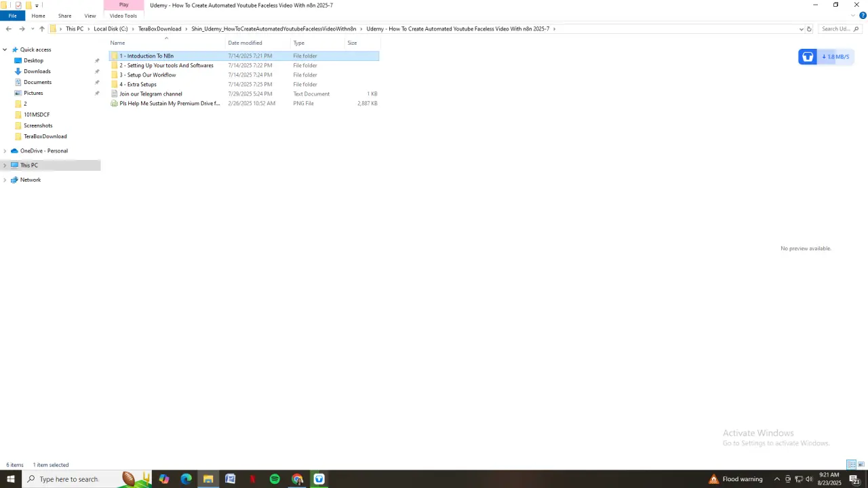This screenshot has width=868, height=488.
Task: Open Explorer Help question mark icon
Action: 863,16
